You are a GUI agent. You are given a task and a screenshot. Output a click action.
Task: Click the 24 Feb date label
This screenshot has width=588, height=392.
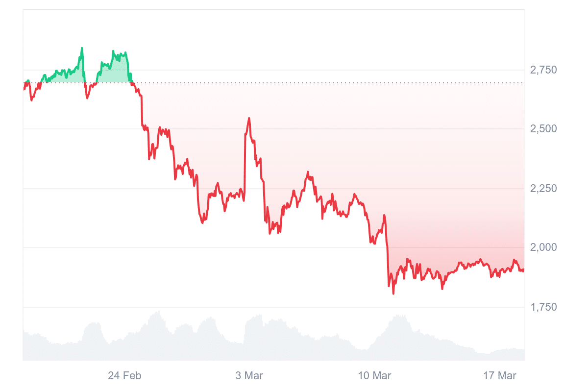pyautogui.click(x=124, y=376)
